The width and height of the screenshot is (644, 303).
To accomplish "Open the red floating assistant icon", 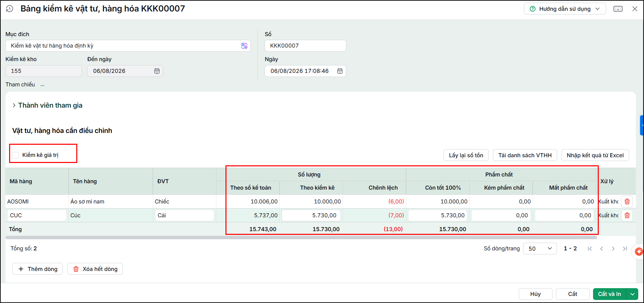I will pos(639,251).
